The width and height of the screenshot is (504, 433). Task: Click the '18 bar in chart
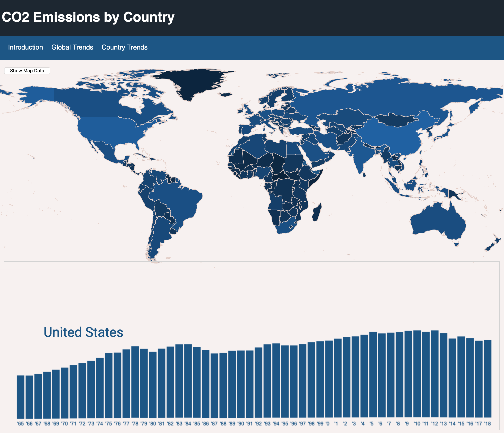[x=487, y=379]
